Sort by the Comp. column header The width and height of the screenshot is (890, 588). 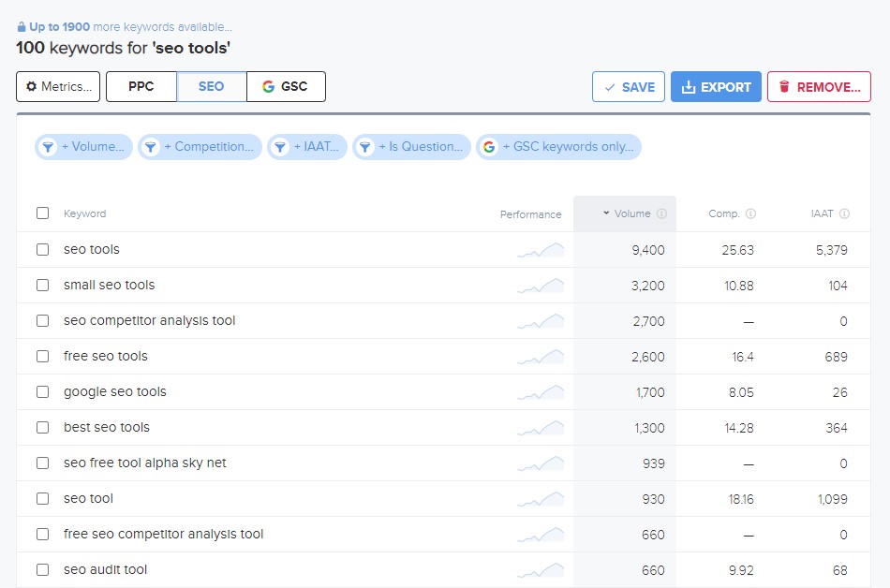click(x=723, y=213)
